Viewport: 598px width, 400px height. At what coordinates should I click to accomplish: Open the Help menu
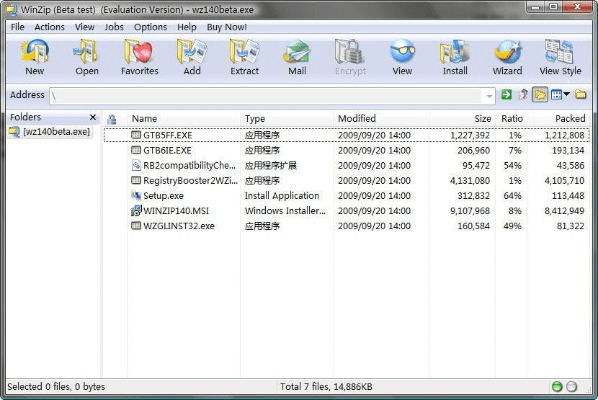point(186,27)
